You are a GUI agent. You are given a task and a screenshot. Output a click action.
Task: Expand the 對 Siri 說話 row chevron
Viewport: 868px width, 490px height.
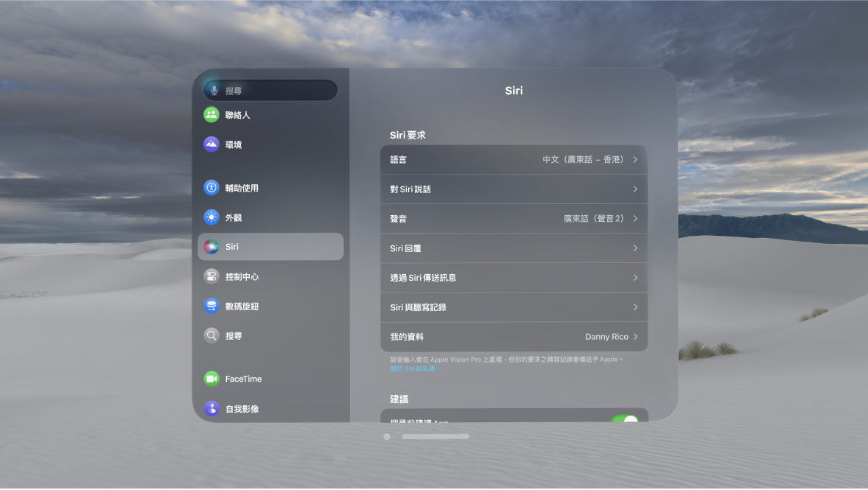(x=635, y=189)
